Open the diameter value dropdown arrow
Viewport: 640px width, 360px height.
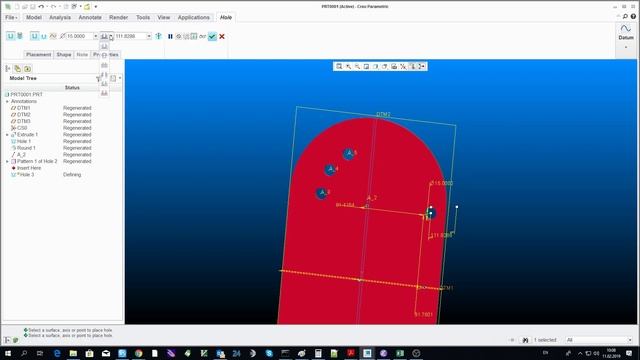[x=96, y=36]
